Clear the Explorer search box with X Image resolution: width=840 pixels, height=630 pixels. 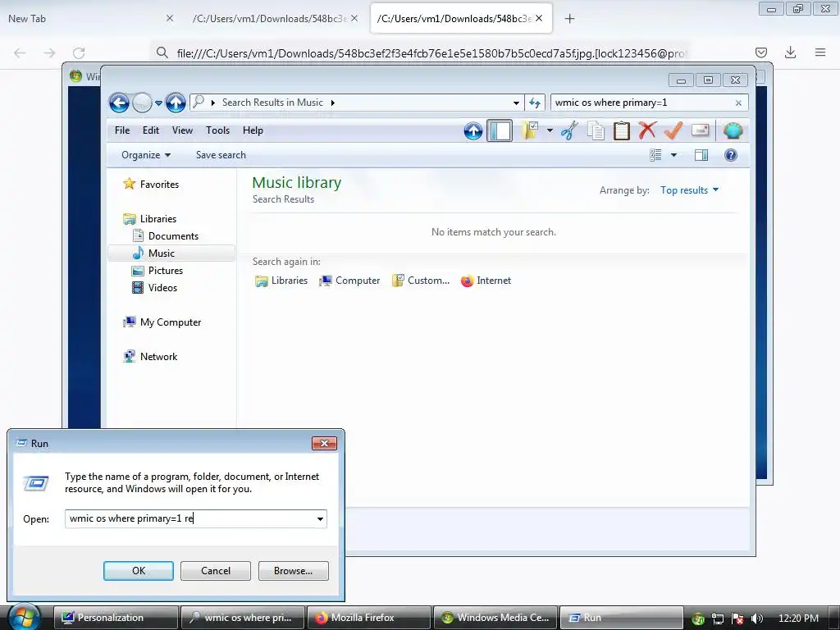pyautogui.click(x=738, y=103)
